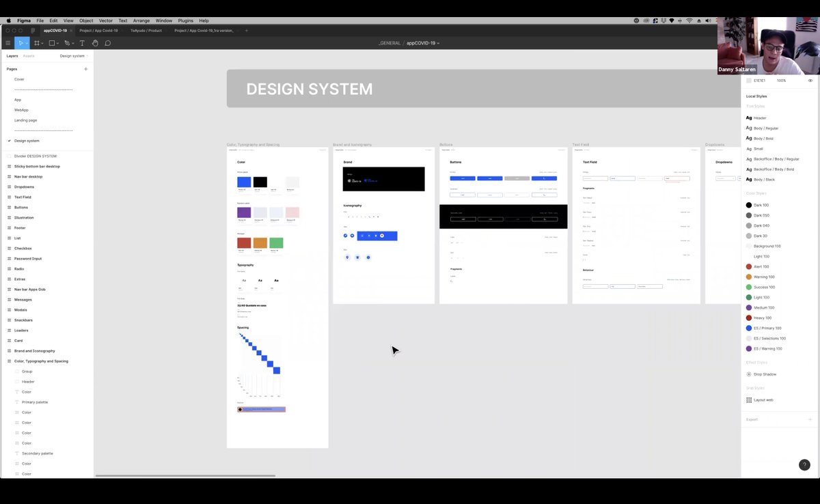Open shape tools dropdown arrow
This screenshot has height=504, width=820.
click(x=57, y=44)
